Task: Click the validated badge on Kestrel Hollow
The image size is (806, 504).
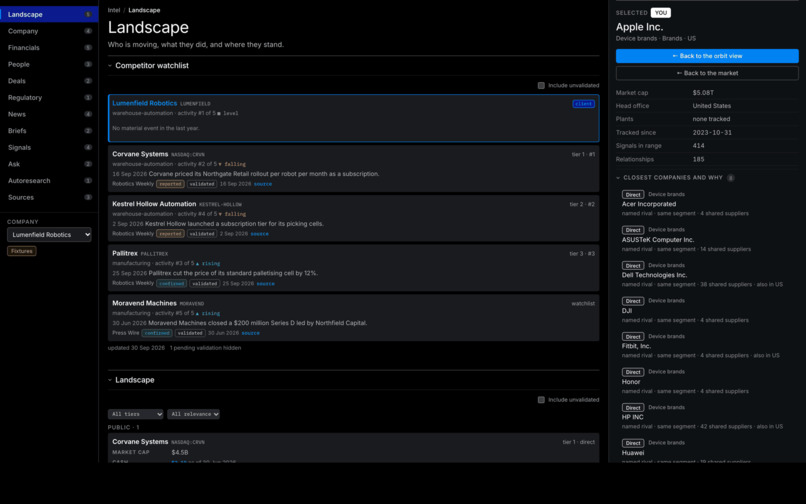Action: [202, 233]
